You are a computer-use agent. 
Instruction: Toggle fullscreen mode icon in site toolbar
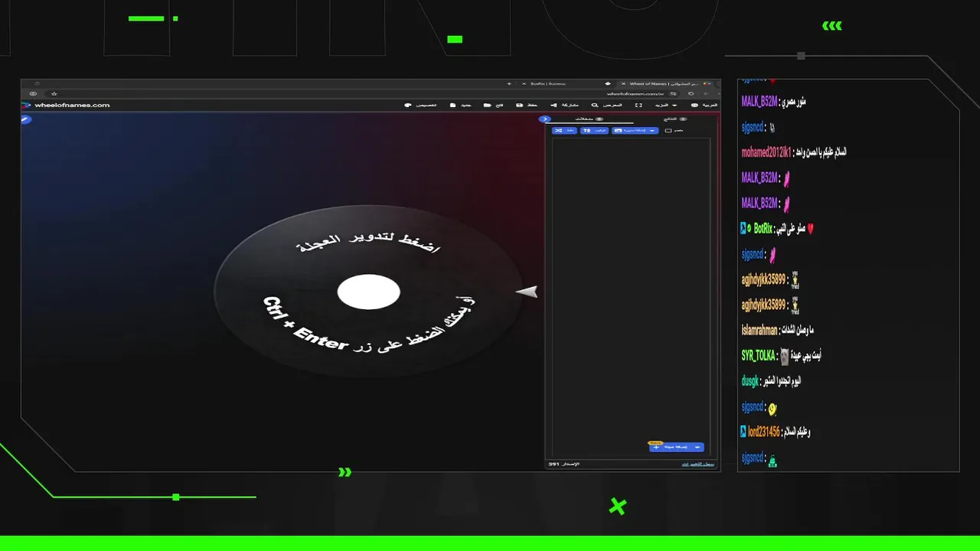(x=639, y=105)
